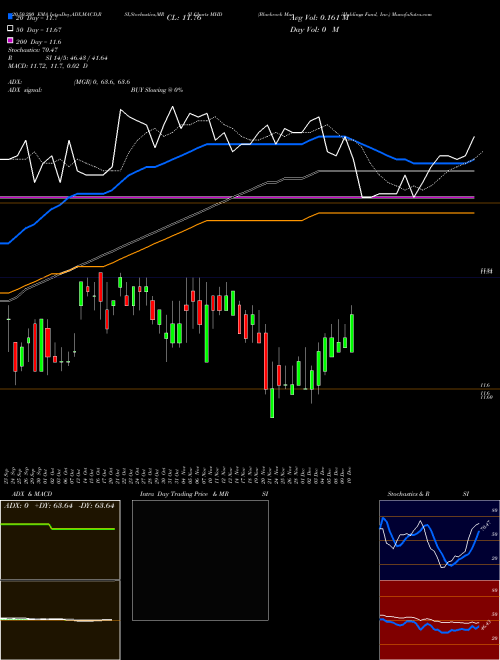
Task: Click the 'Intra Day Trading Price & MR' title
Action: click(184, 494)
